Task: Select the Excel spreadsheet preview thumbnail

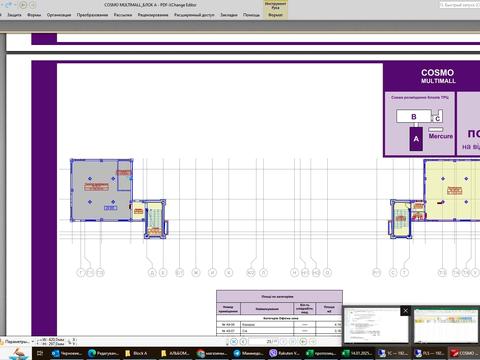Action: 446,325
